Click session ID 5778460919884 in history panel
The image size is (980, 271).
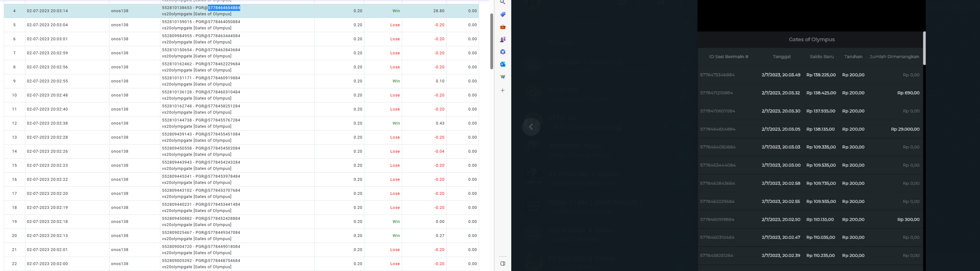click(x=717, y=219)
